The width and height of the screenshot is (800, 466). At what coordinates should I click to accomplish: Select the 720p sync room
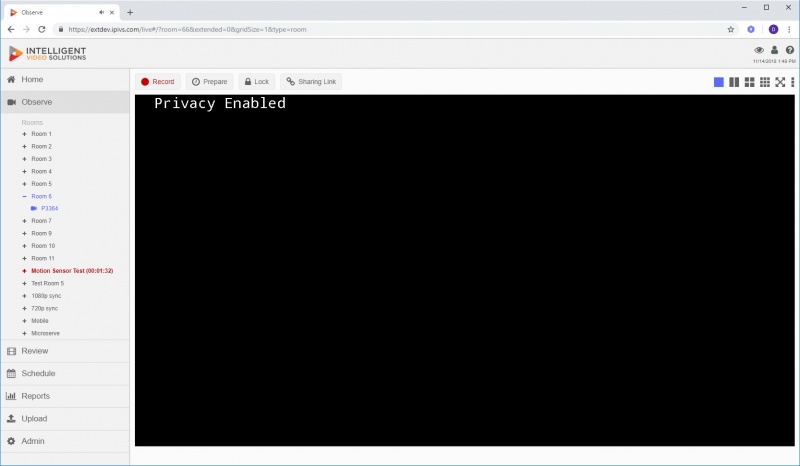pyautogui.click(x=44, y=308)
